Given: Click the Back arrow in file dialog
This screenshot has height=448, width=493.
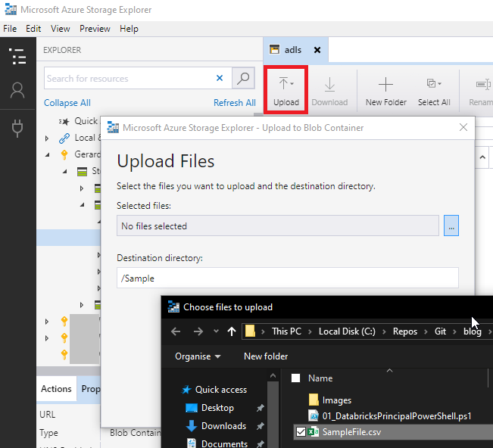Looking at the screenshot, I should coord(176,331).
